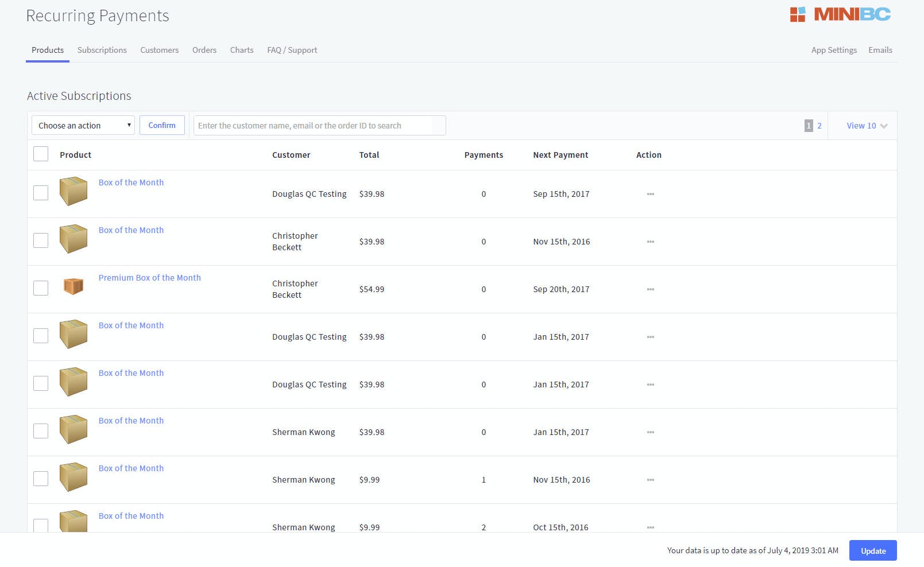Open the Choose an action dropdown
924x567 pixels.
(83, 125)
